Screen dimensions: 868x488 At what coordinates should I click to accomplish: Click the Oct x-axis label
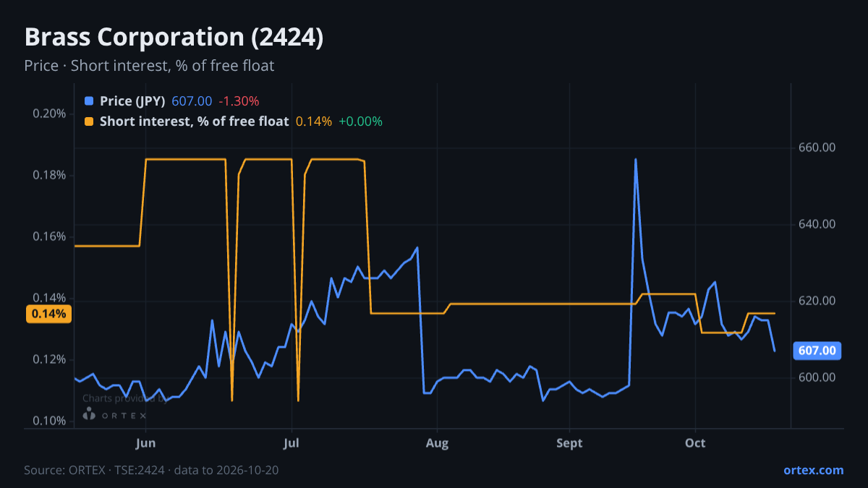pos(695,442)
